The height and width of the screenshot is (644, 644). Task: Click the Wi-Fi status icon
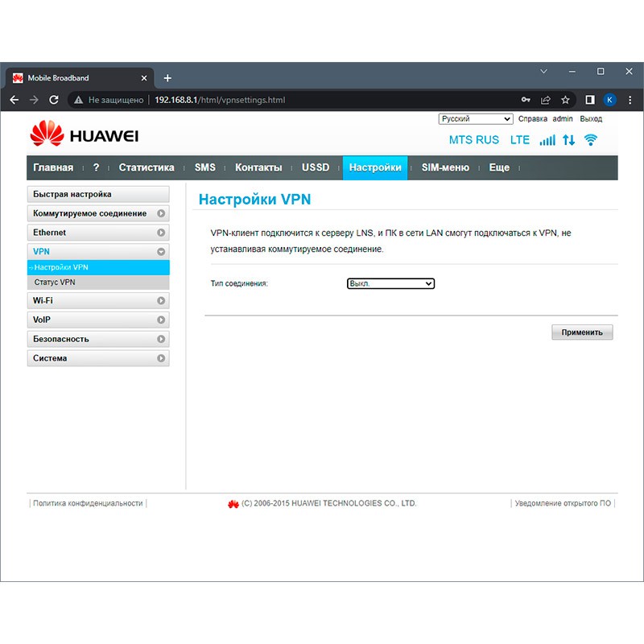[591, 140]
